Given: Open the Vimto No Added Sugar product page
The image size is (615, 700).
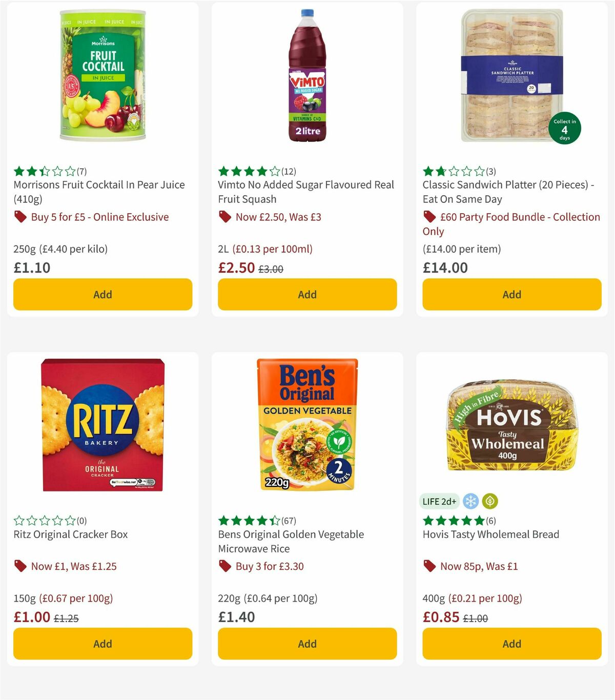Looking at the screenshot, I should point(305,192).
